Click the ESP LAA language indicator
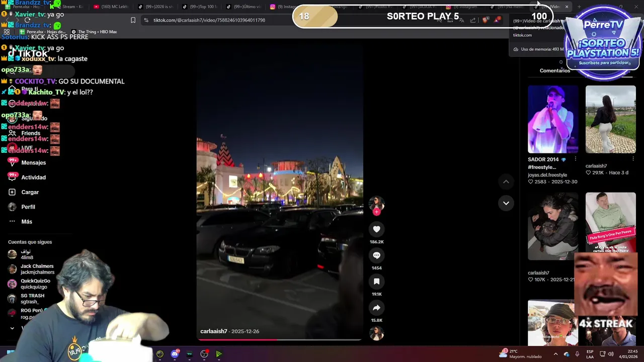Viewport: 644px width, 362px height. click(590, 354)
